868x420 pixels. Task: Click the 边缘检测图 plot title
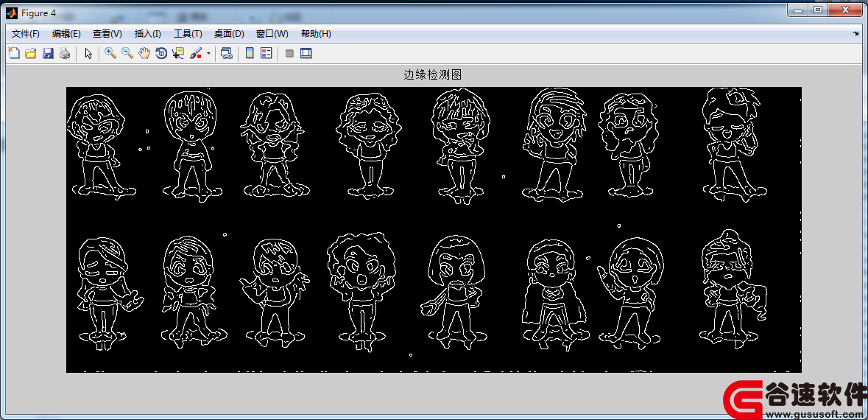(x=433, y=75)
